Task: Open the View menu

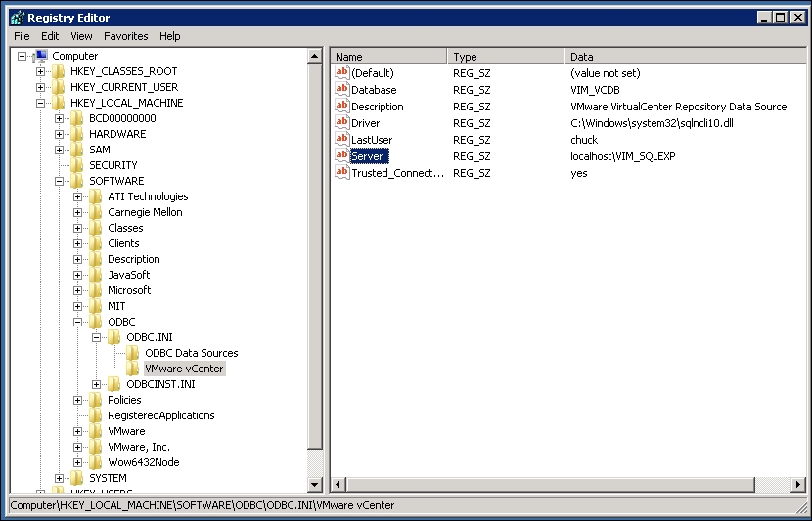Action: point(81,36)
